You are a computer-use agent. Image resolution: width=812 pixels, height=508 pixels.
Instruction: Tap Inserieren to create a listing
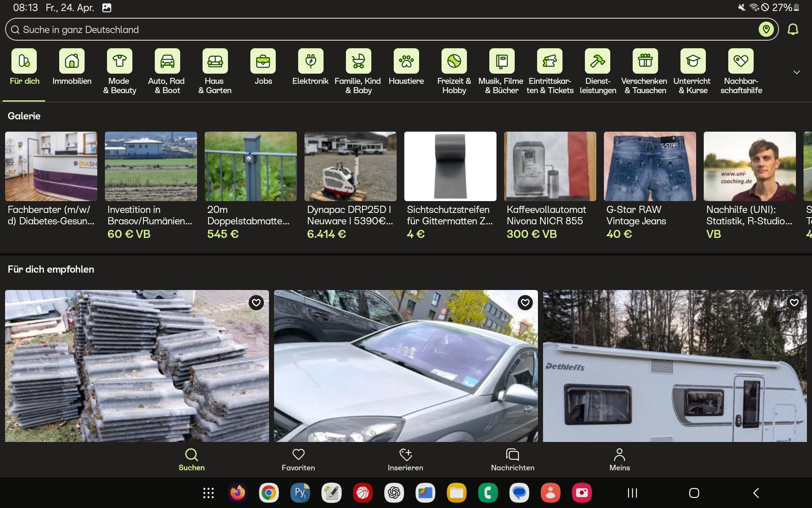pyautogui.click(x=405, y=459)
